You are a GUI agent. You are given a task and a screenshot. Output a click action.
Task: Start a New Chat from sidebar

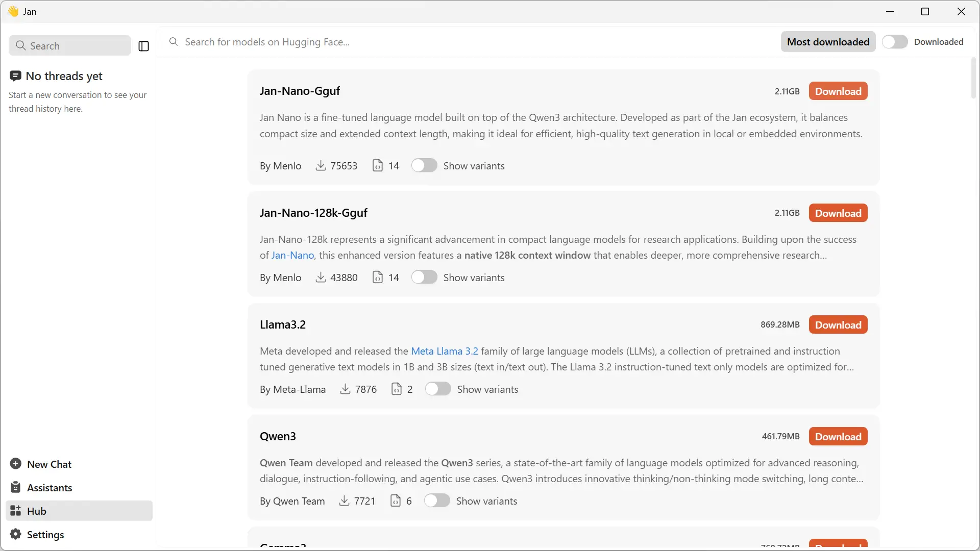(x=79, y=464)
